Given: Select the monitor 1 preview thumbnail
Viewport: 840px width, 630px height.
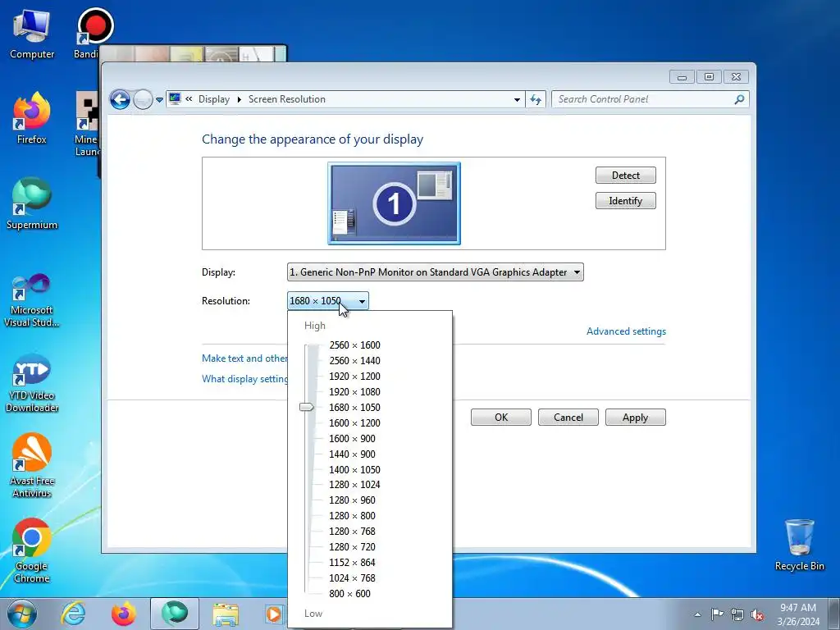Looking at the screenshot, I should pos(394,203).
